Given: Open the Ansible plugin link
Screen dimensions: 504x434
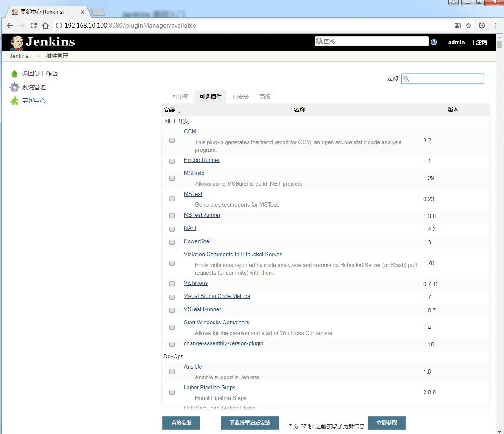Looking at the screenshot, I should click(x=193, y=366).
